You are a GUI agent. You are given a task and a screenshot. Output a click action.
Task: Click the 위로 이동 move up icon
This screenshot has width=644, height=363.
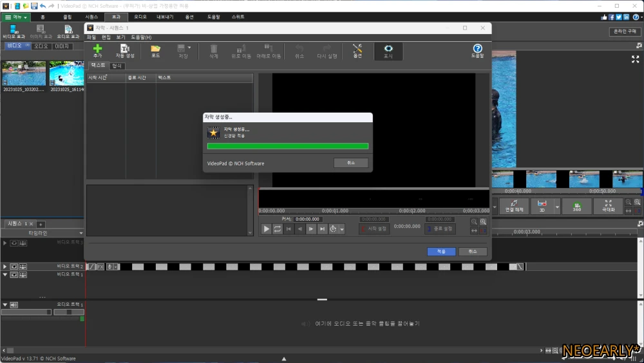[241, 51]
